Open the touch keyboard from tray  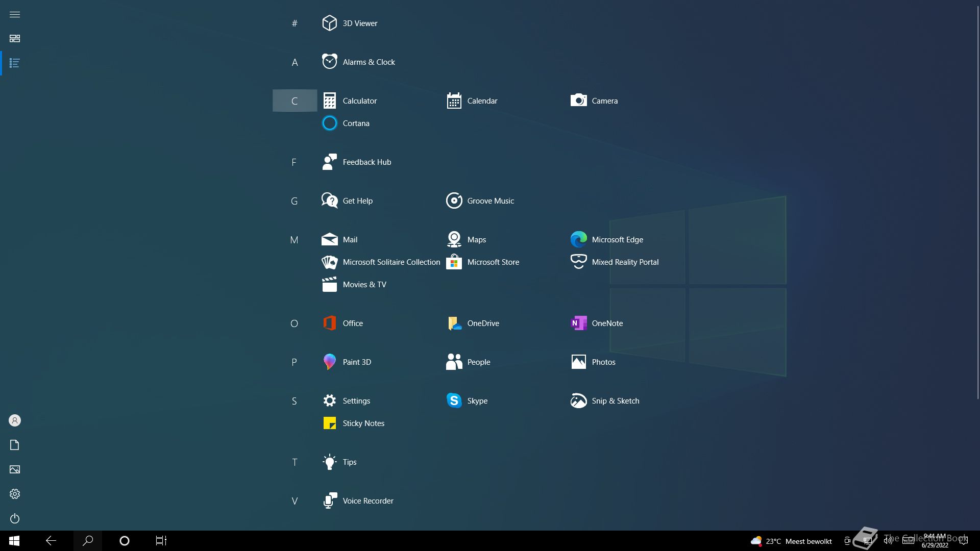pos(909,541)
